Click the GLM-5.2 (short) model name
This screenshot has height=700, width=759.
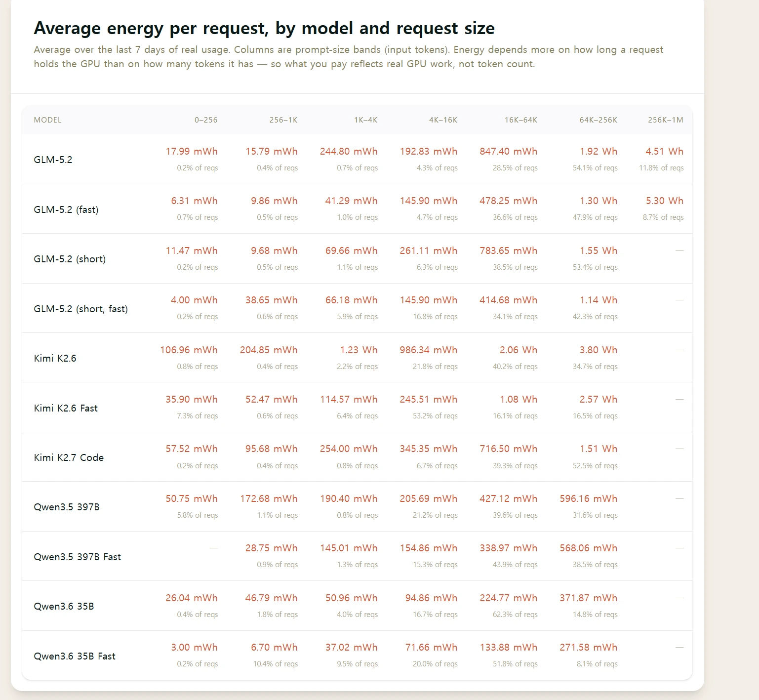click(x=70, y=259)
